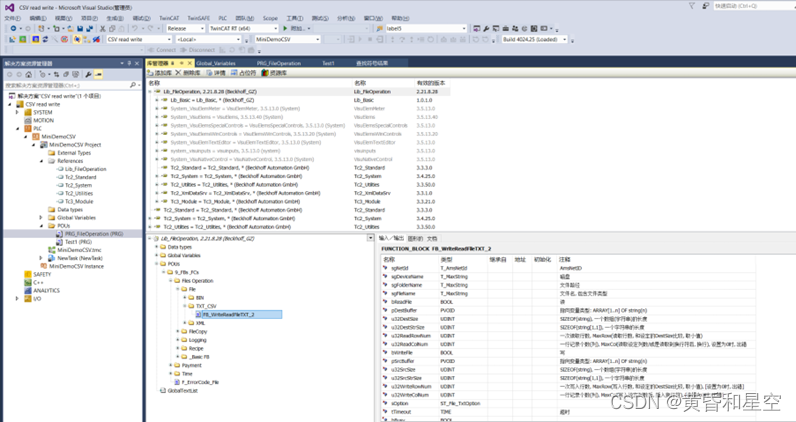The height and width of the screenshot is (422, 796).
Task: Click the Placeholders (占位符) button
Action: coord(243,73)
